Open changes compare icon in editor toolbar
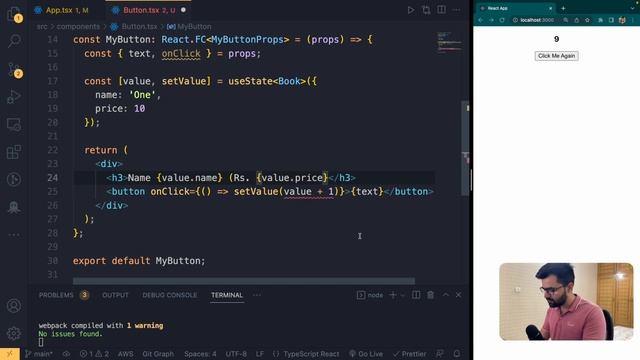The image size is (640, 360). coord(426,10)
